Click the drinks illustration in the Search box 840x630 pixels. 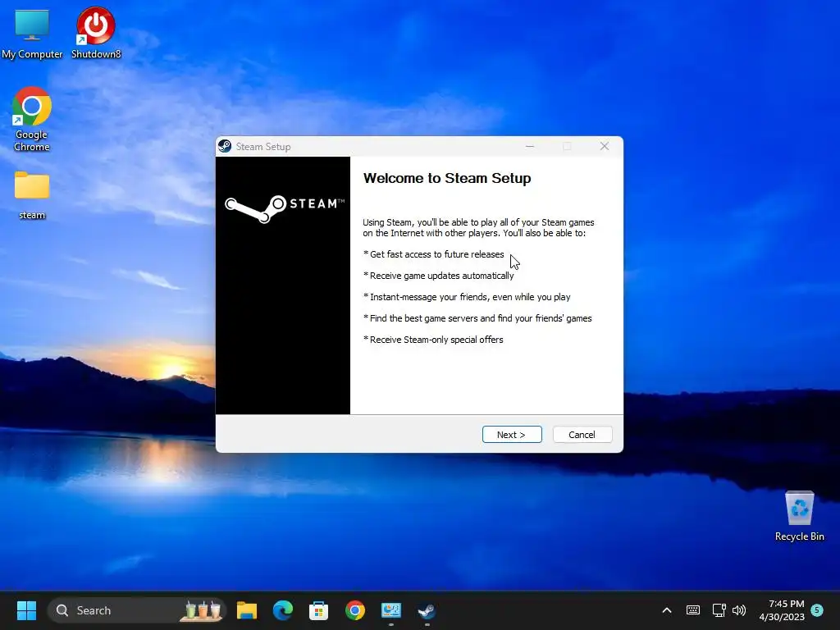click(203, 610)
